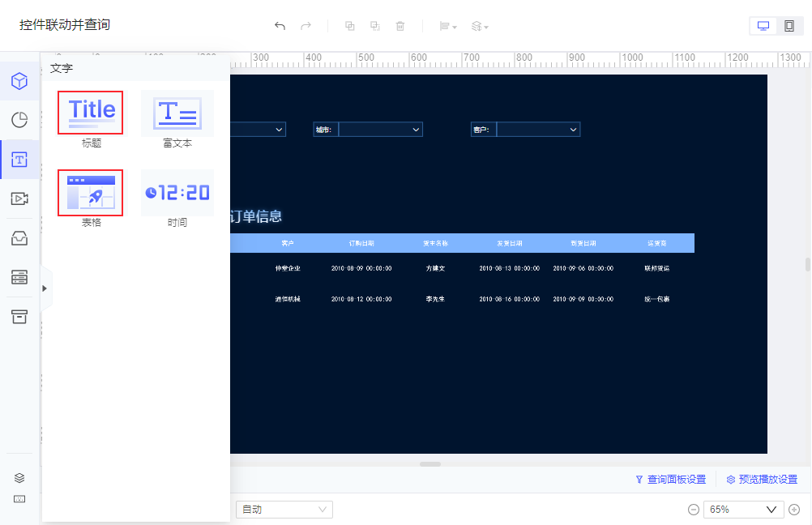
Task: Open the alignment options dropdown
Action: click(448, 26)
